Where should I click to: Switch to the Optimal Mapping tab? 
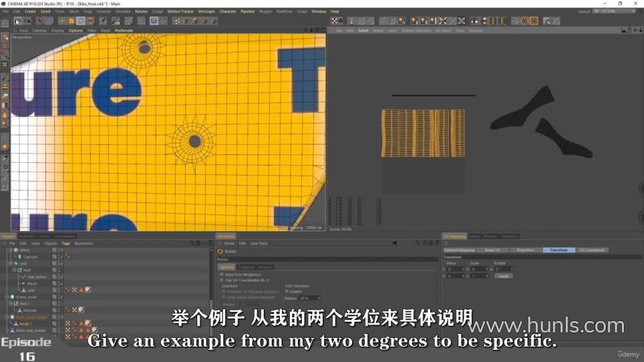click(459, 250)
